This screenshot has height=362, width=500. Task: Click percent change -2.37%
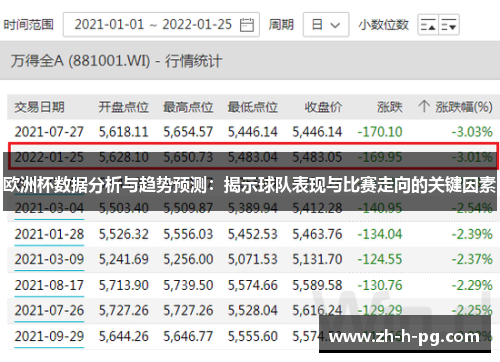coord(472,260)
